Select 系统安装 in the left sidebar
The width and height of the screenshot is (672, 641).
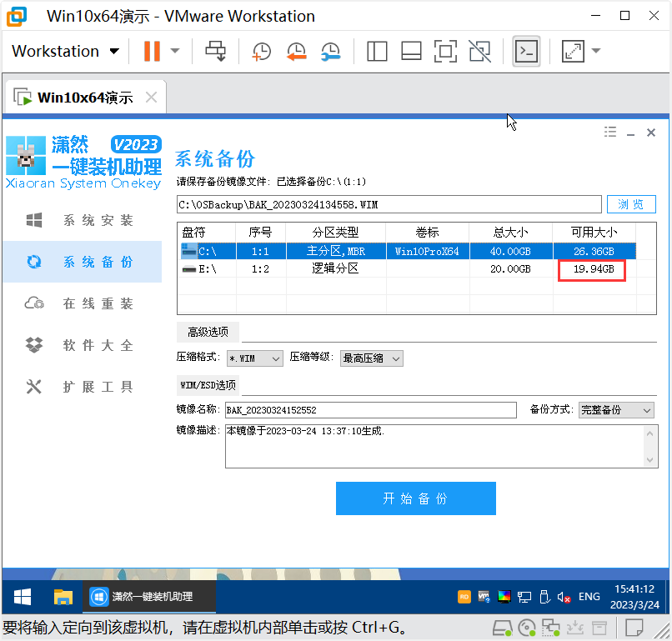click(x=82, y=221)
